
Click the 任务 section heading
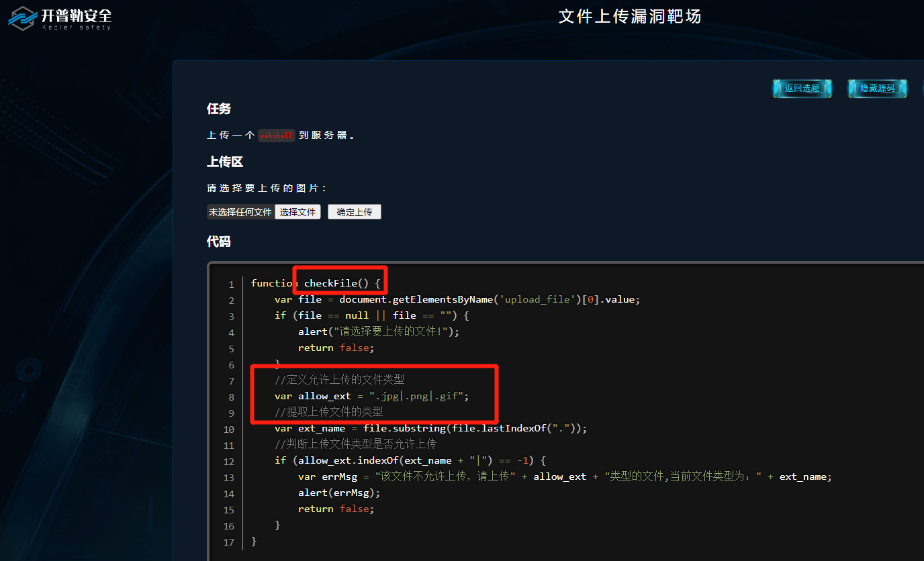coord(218,109)
